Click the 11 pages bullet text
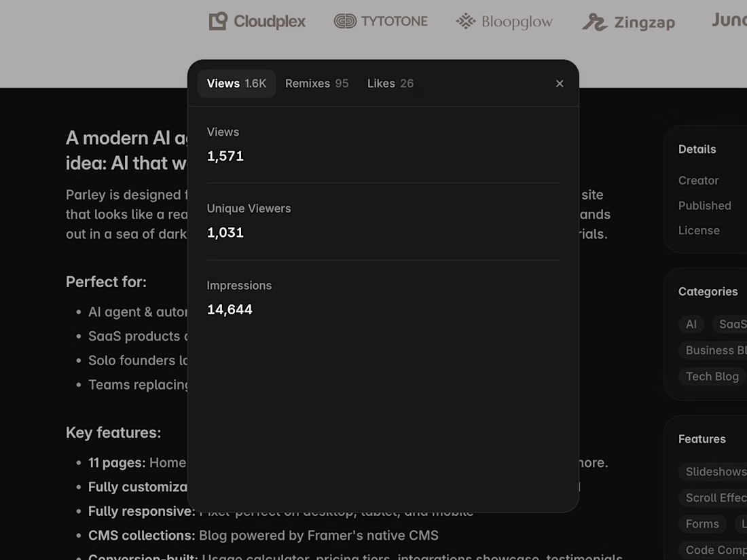Screen dimensions: 747x560 click(x=137, y=463)
